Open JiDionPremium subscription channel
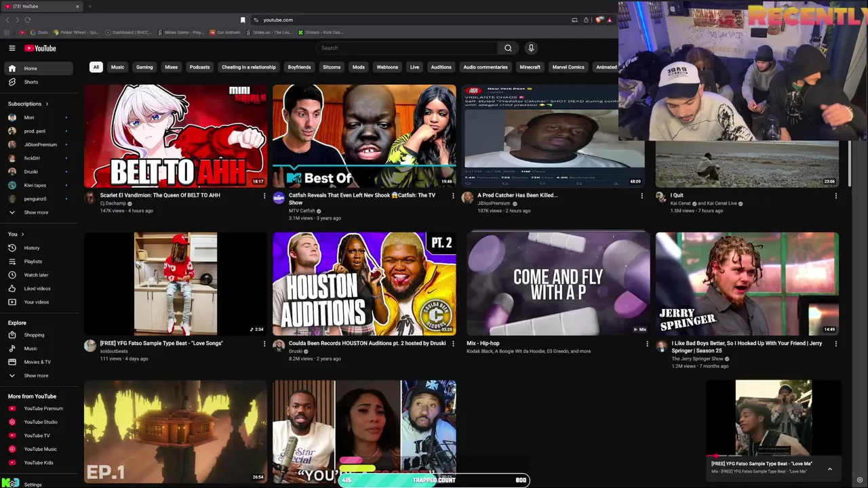Image resolution: width=868 pixels, height=488 pixels. [x=38, y=144]
